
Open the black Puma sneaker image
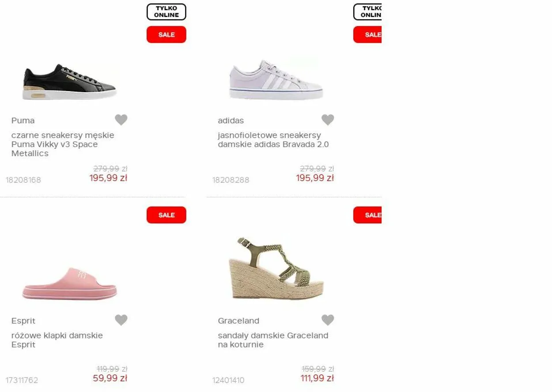click(69, 82)
